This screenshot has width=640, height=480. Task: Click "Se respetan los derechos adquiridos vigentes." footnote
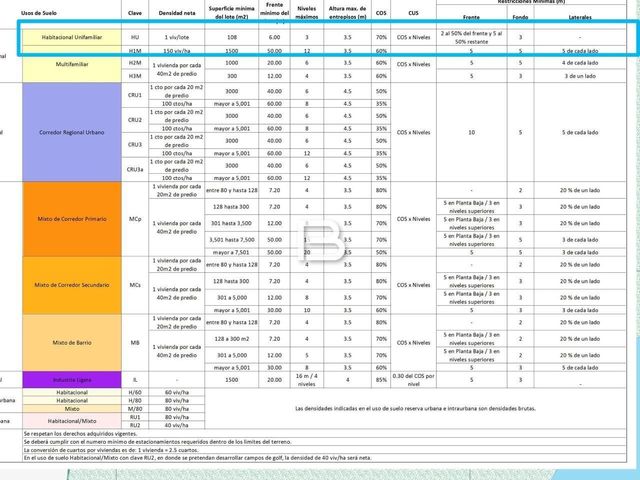point(80,433)
